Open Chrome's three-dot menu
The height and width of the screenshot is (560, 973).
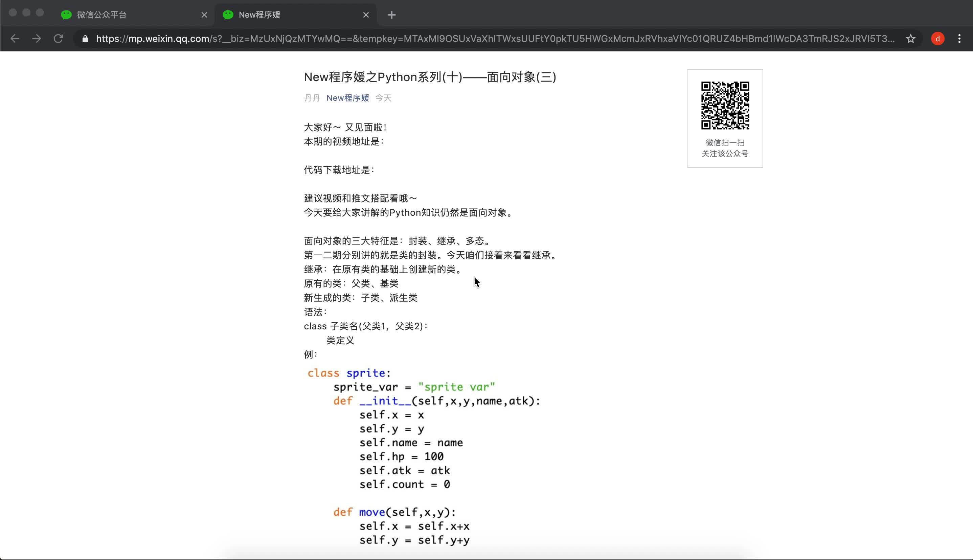959,39
